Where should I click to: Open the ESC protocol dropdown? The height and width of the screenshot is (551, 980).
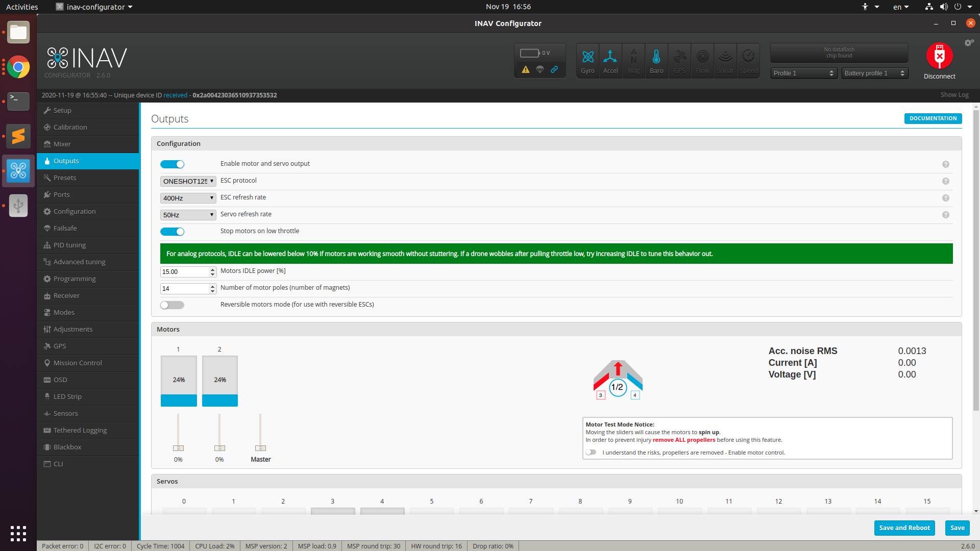pyautogui.click(x=188, y=181)
